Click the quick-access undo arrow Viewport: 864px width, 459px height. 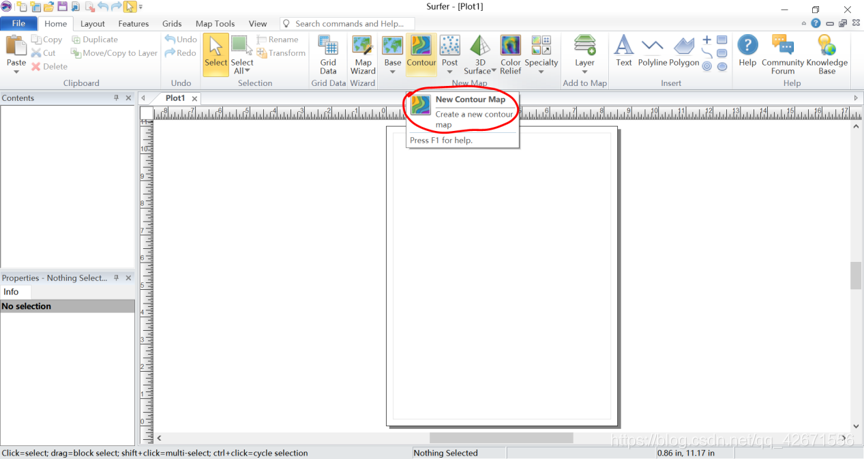coord(102,7)
